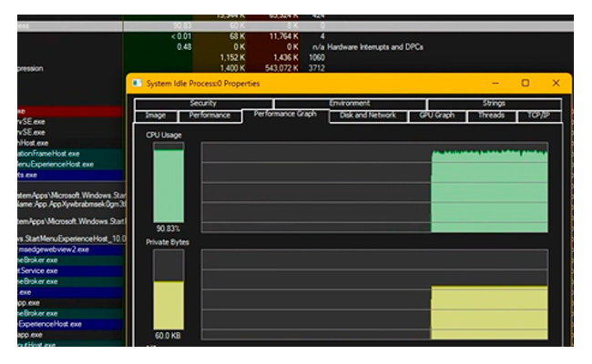Click the PID 3712 cell
The image size is (592, 364).
point(316,68)
